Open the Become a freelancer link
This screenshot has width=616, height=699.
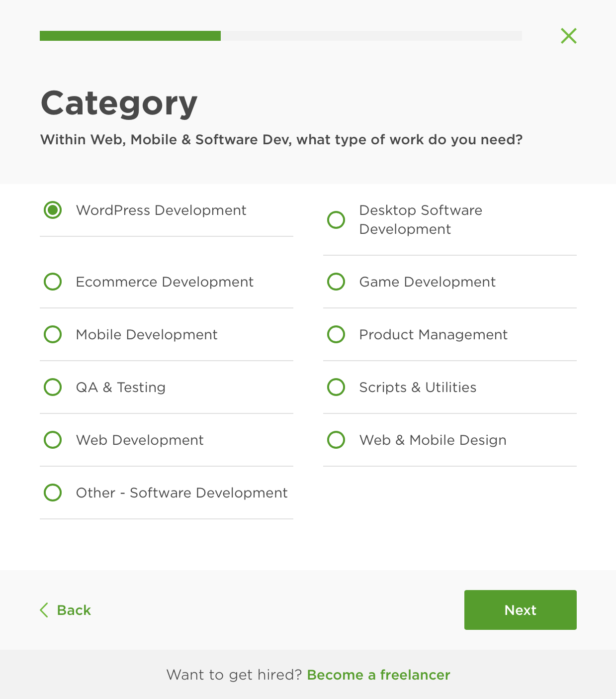[x=378, y=675]
